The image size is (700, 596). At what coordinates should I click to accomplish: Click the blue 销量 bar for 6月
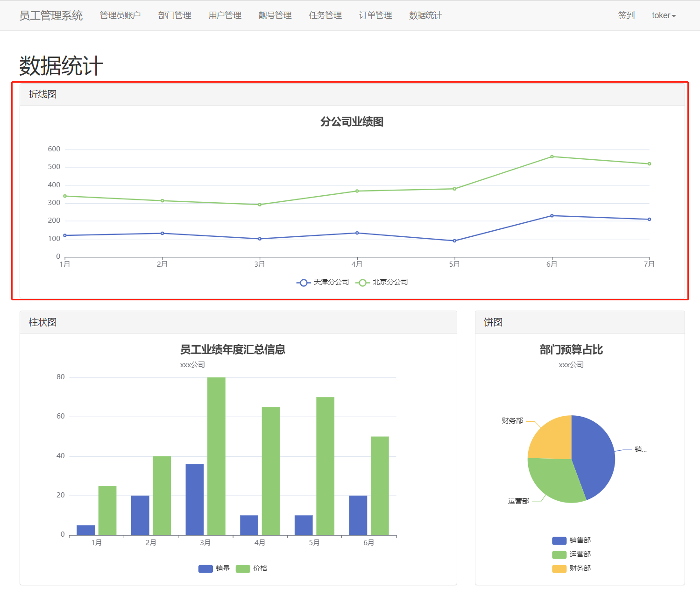pos(358,515)
